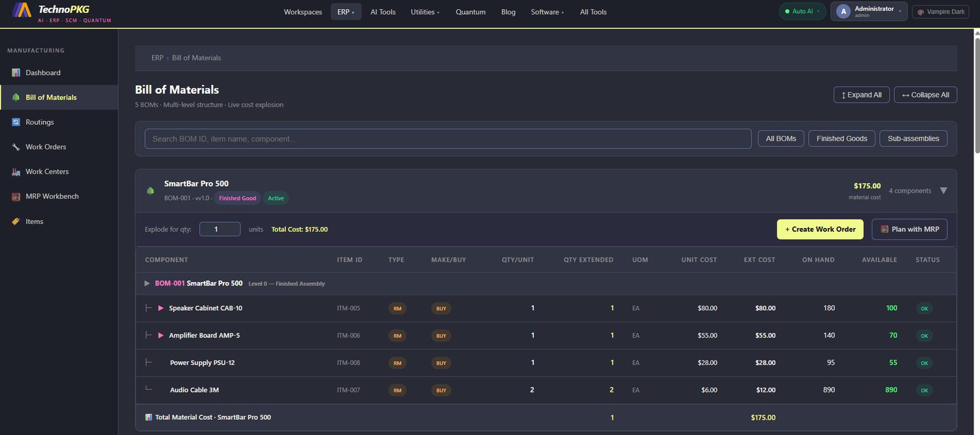This screenshot has height=435, width=980.
Task: Click the Audio Cable 3M row name
Action: coord(195,391)
